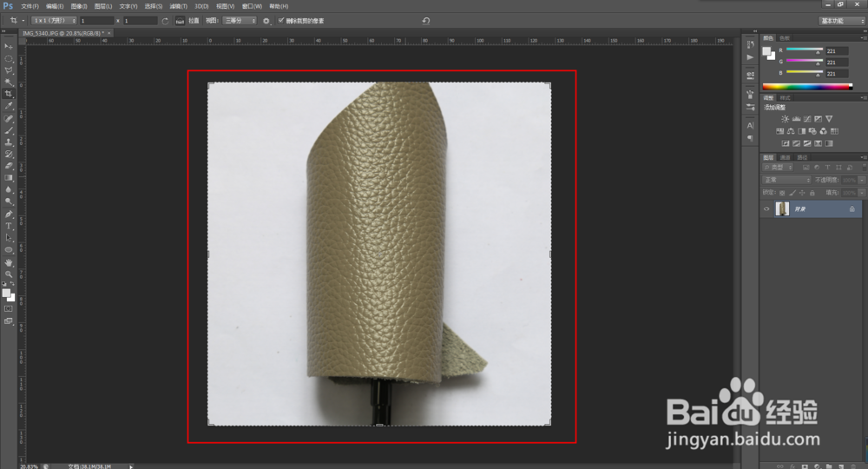Select the Elliptical Marquee tool
The height and width of the screenshot is (469, 868).
click(9, 59)
